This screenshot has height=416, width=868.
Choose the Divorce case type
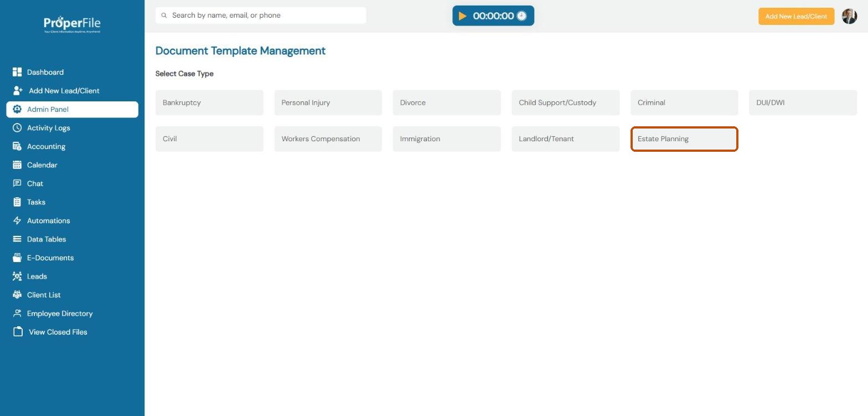[447, 102]
